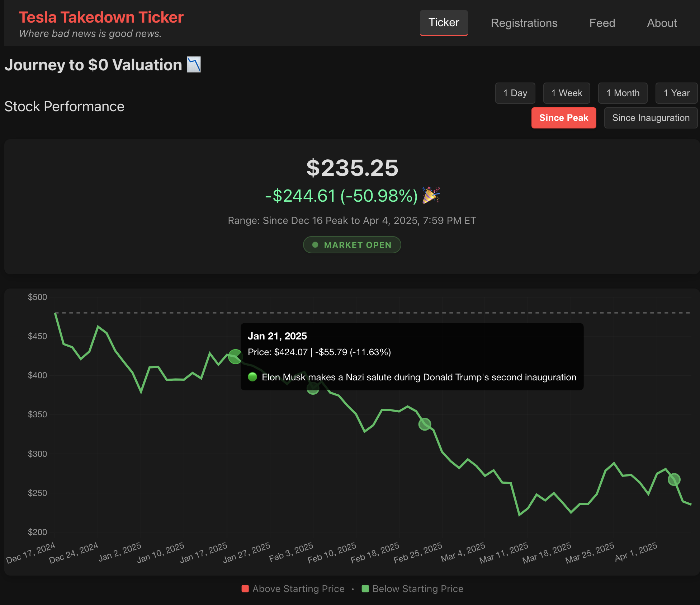Open the Ticker tab
The height and width of the screenshot is (605, 700).
point(444,23)
